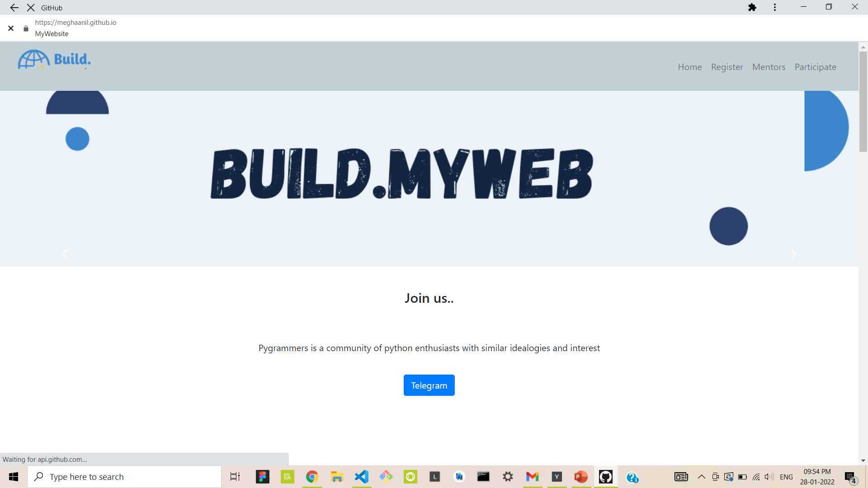Open the Register nav link

[727, 67]
